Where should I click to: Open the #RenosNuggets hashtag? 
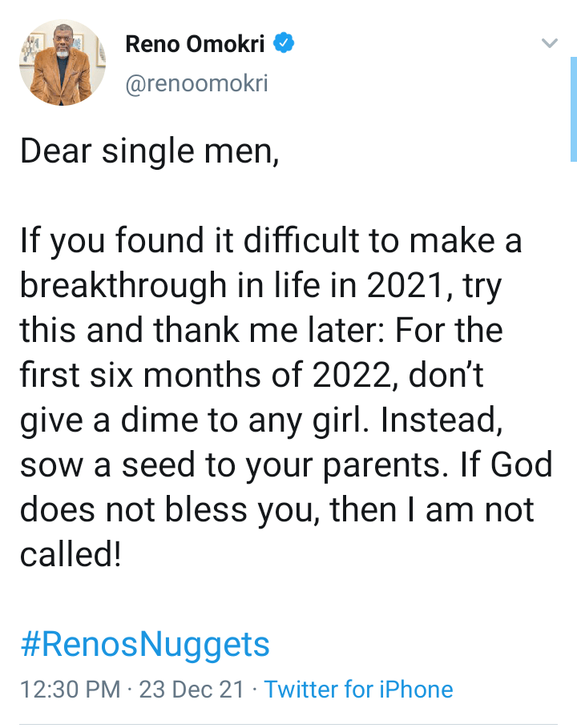(x=145, y=644)
